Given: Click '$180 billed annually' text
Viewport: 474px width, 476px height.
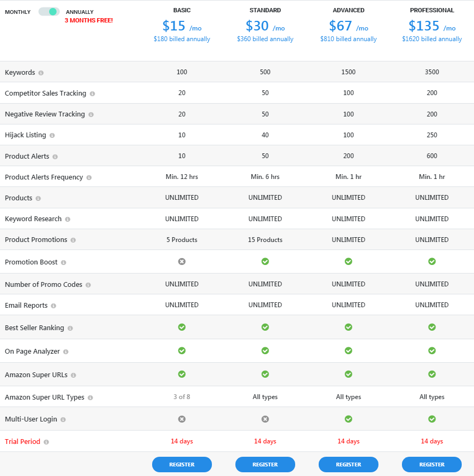Looking at the screenshot, I should tap(182, 39).
